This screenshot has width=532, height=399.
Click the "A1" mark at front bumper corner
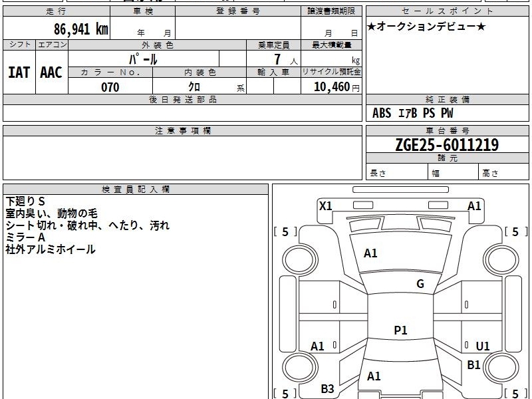pyautogui.click(x=474, y=206)
